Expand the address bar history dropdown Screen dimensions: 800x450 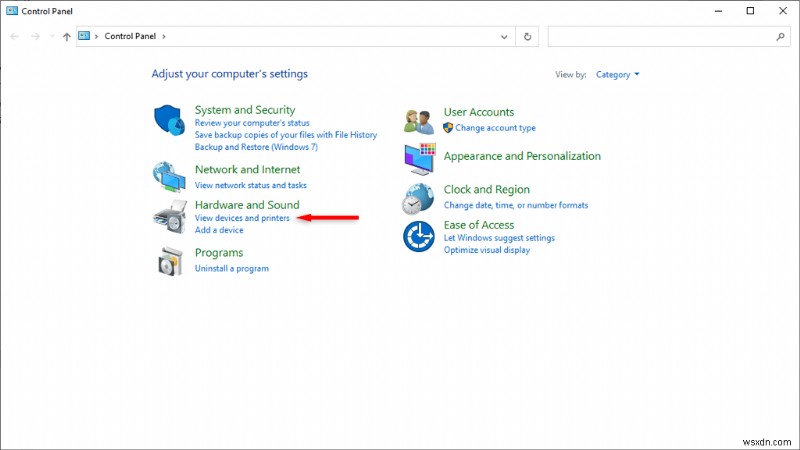click(x=504, y=37)
